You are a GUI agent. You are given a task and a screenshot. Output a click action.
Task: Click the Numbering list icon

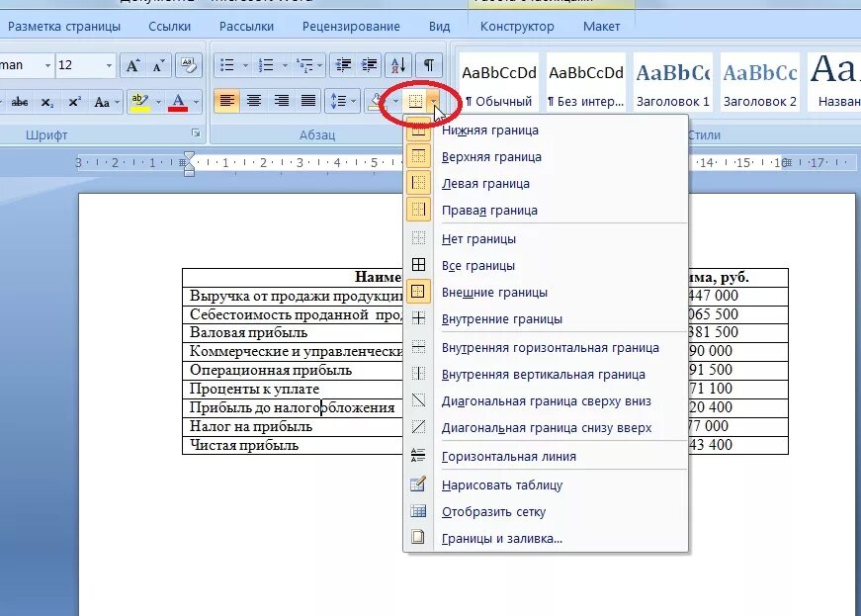[x=266, y=66]
